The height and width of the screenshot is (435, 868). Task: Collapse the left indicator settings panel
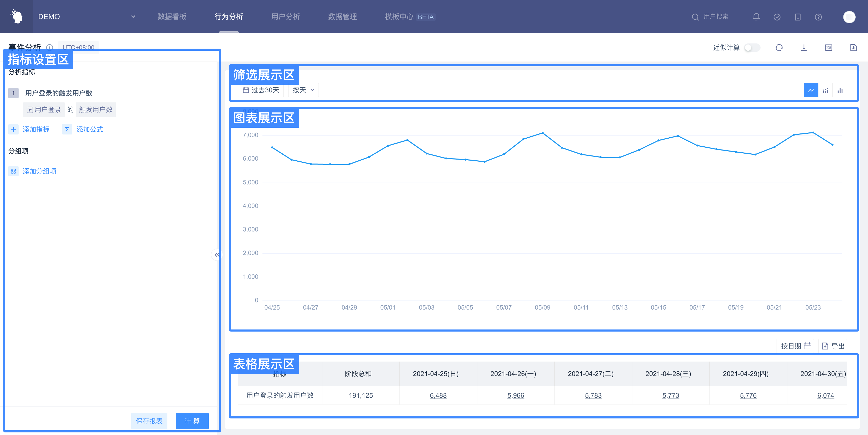pos(217,254)
